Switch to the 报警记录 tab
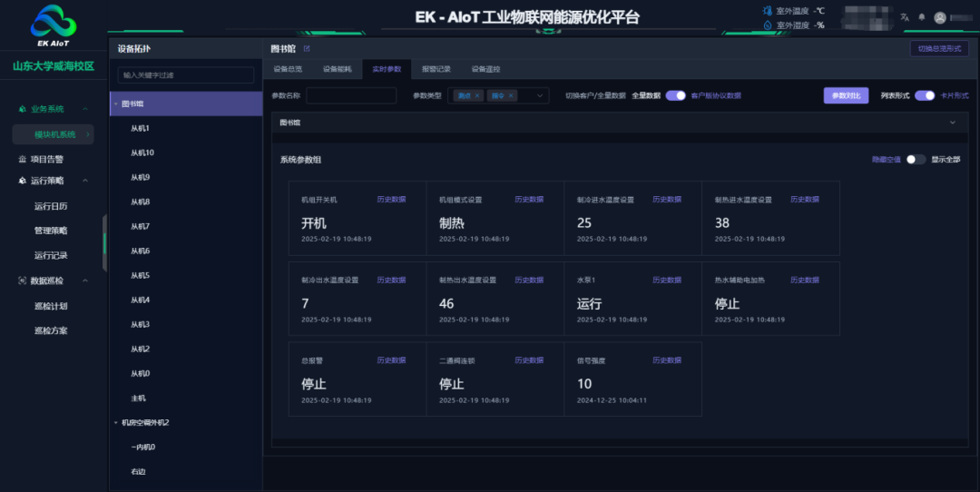 pyautogui.click(x=436, y=69)
